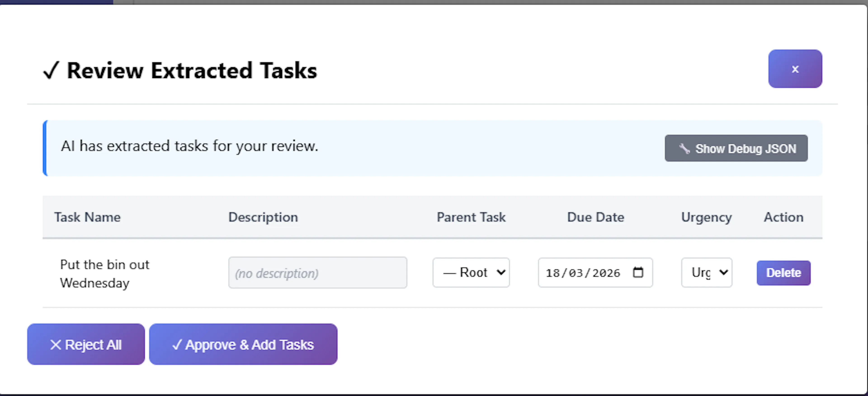The image size is (868, 396).
Task: Open the Urgency dropdown in the task row
Action: click(x=706, y=272)
